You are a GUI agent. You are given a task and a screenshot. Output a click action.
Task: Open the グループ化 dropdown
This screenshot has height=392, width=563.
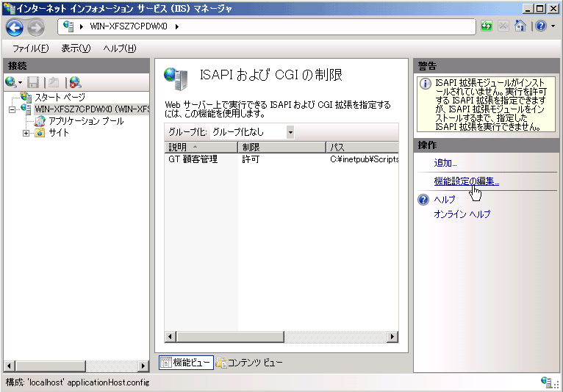tap(290, 132)
